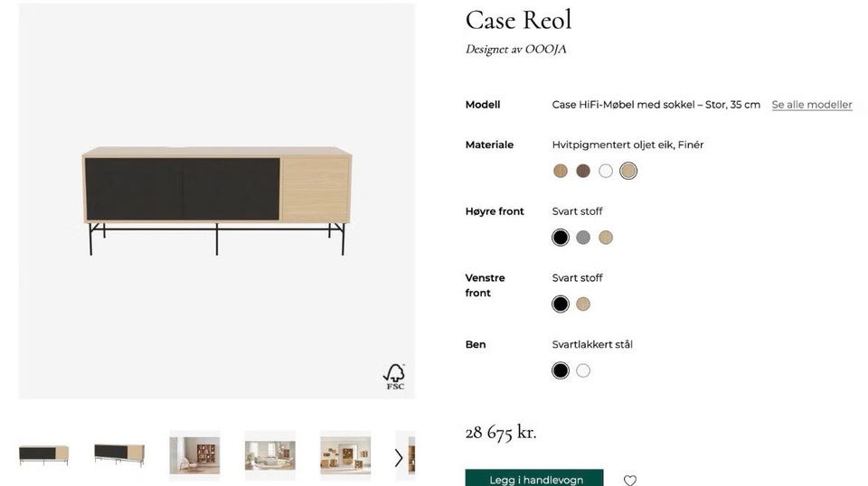Click the FSC certification logo

click(x=394, y=377)
